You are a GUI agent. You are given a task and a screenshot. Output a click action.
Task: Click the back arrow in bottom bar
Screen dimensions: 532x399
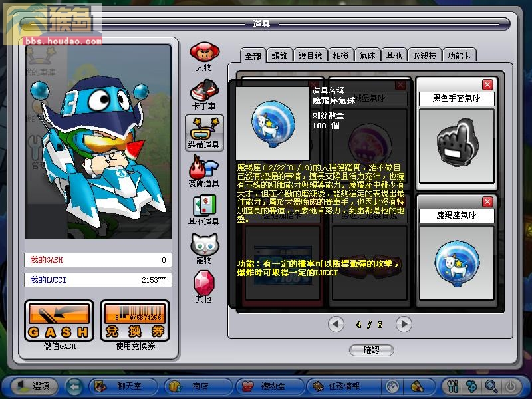(74, 386)
